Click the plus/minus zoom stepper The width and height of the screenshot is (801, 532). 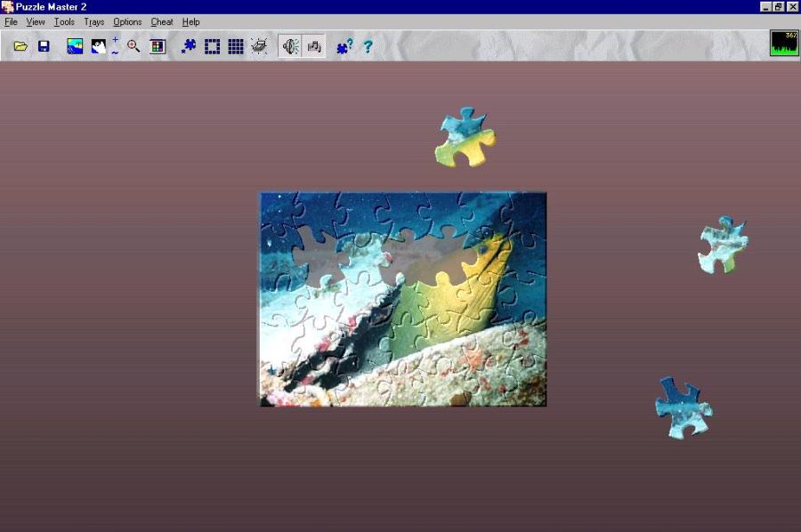pos(115,46)
